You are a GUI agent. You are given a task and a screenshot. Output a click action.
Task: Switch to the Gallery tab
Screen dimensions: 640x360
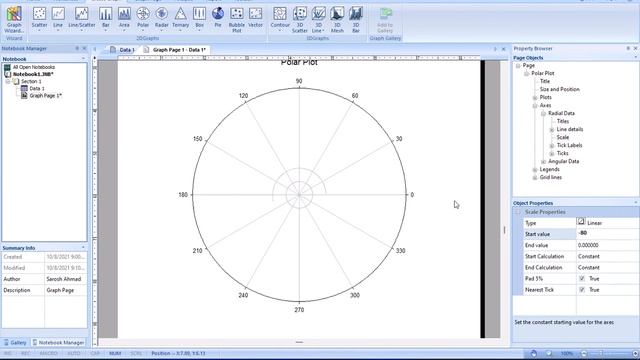tap(15, 342)
